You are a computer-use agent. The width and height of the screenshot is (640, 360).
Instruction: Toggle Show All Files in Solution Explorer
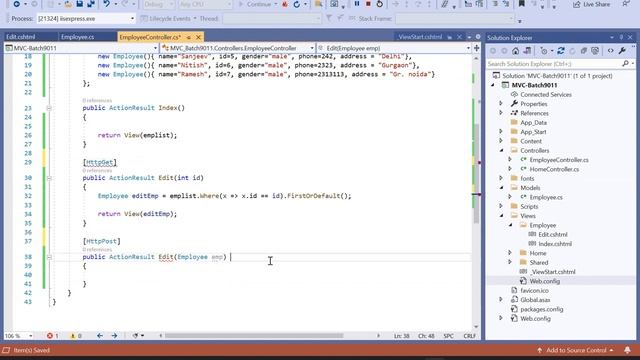pos(595,51)
